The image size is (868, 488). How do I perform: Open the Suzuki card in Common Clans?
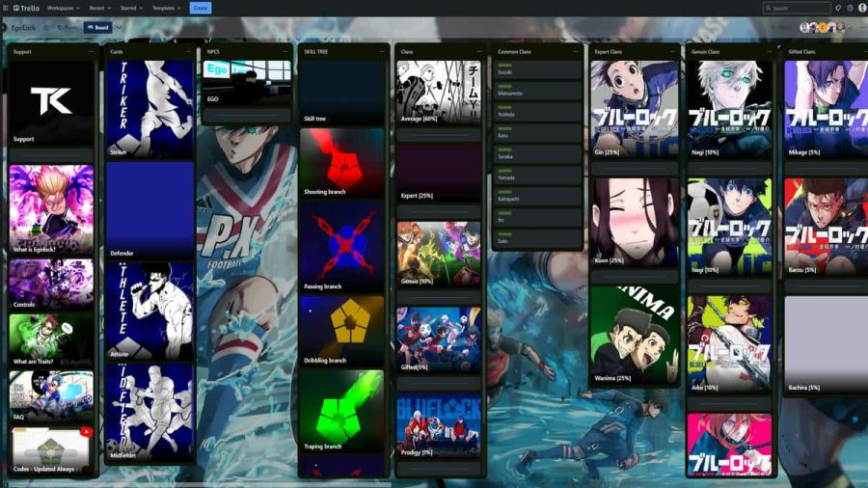(537, 69)
